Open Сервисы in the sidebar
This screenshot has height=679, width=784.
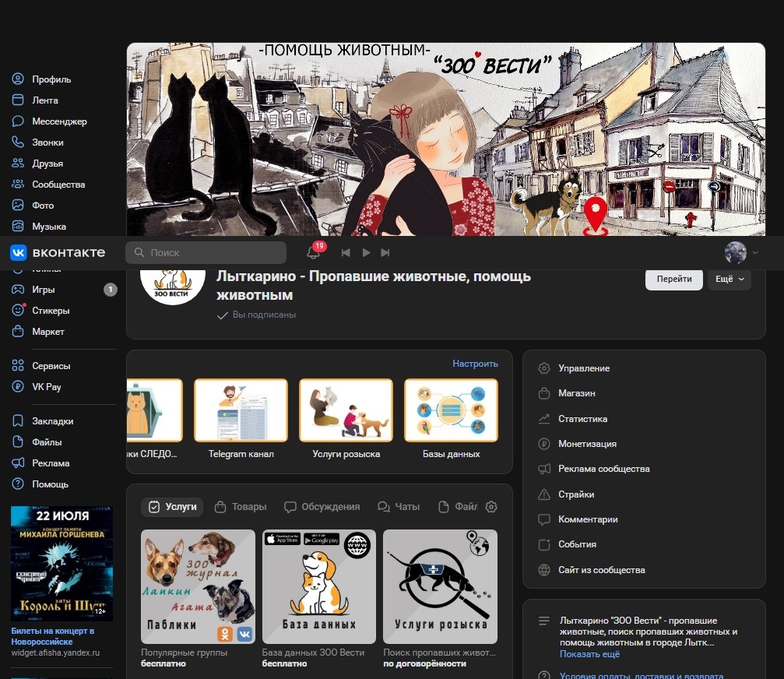[x=41, y=365]
